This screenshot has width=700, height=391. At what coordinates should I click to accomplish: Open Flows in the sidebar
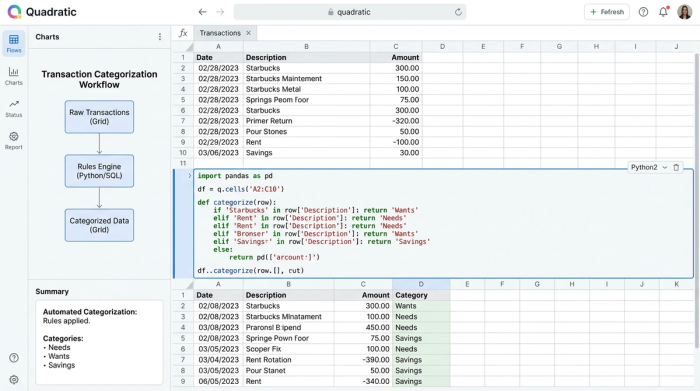(x=14, y=44)
